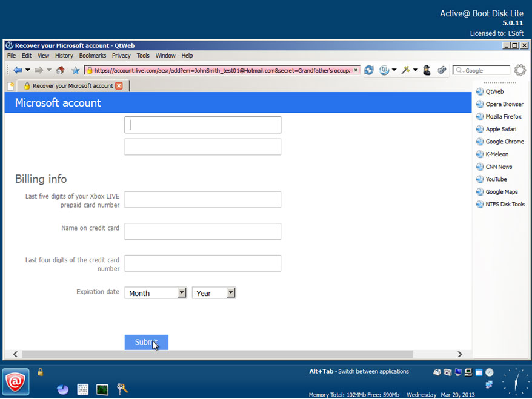The width and height of the screenshot is (532, 399).
Task: Open the back history dropdown arrow
Action: [x=28, y=70]
